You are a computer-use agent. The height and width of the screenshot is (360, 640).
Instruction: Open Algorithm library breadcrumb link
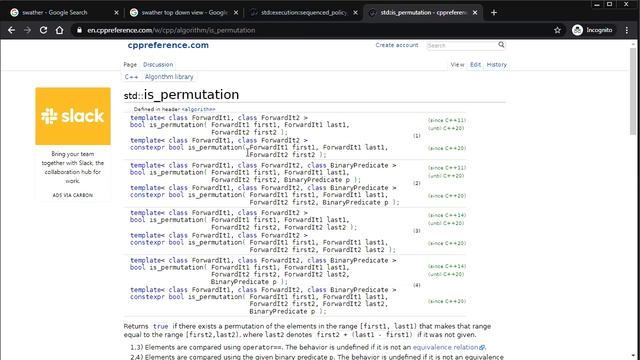pos(169,77)
